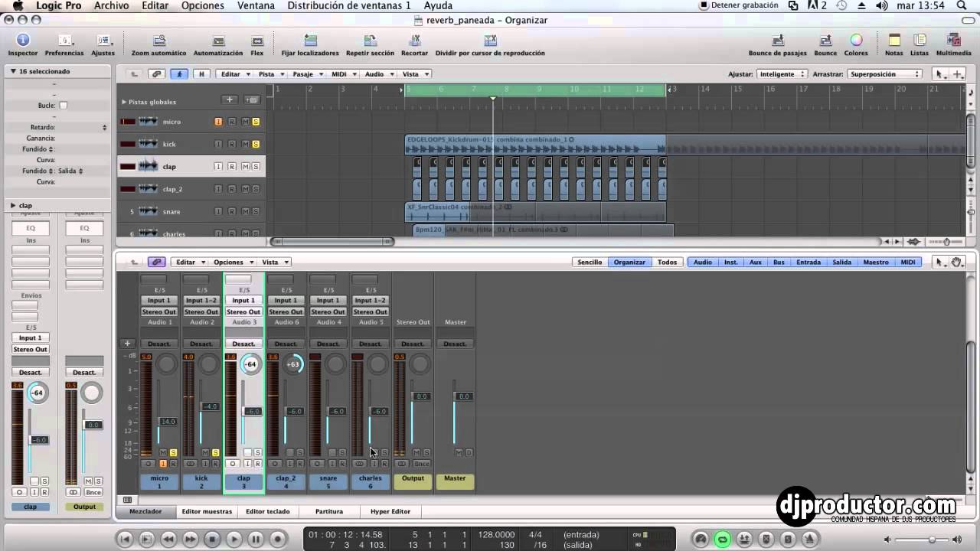The width and height of the screenshot is (980, 551).
Task: Toggle the Bucle checkbox in inspector
Action: point(64,106)
